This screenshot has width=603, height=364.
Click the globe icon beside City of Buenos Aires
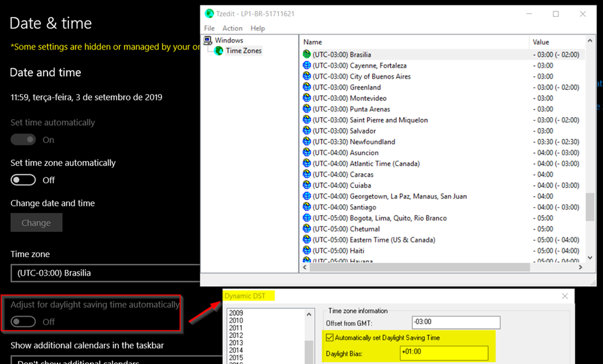click(307, 76)
